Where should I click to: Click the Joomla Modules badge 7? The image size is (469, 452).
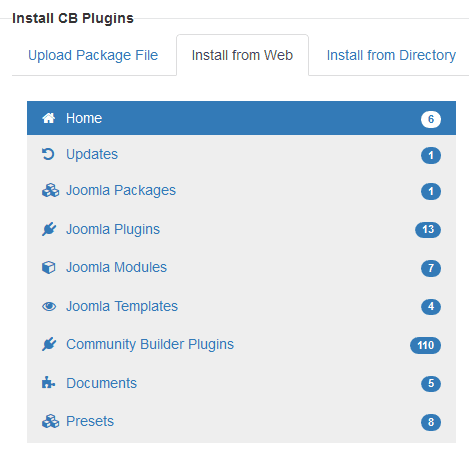click(431, 268)
